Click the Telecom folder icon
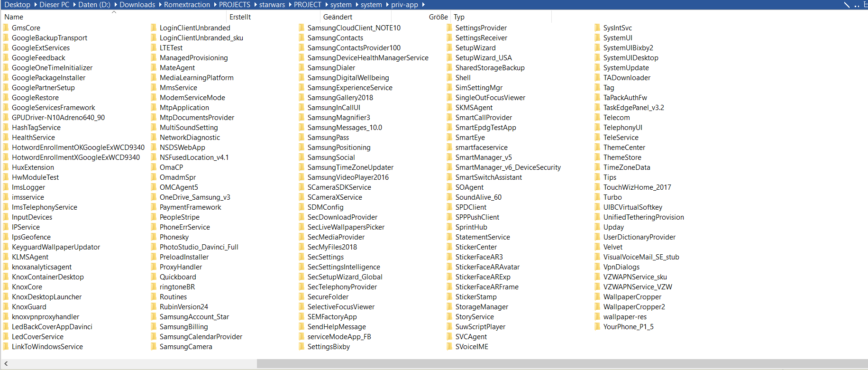 [x=597, y=117]
